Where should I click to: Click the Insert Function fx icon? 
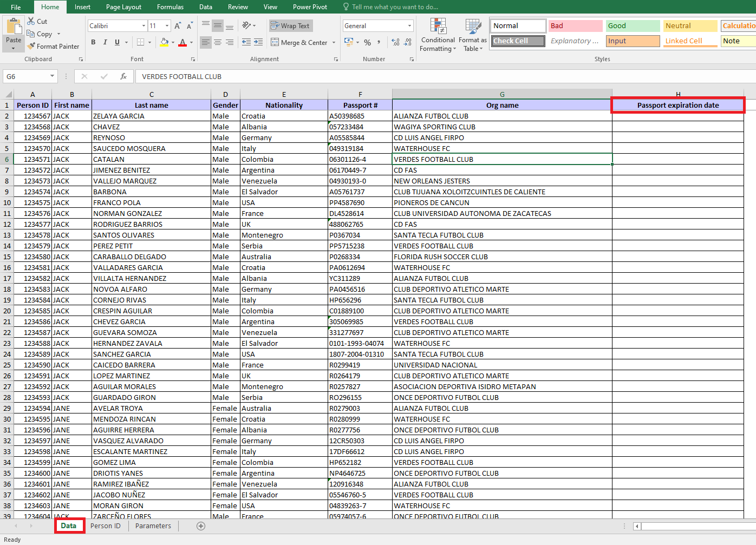123,76
